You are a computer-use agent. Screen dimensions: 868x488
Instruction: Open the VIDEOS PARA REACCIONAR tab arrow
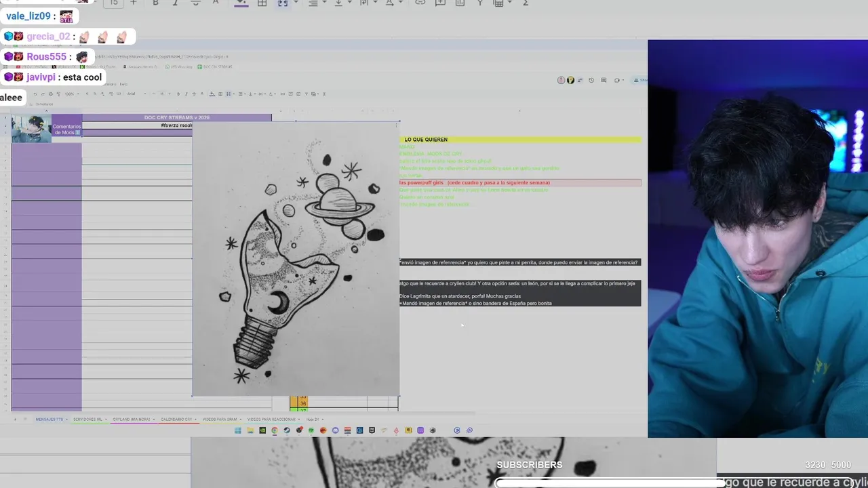click(299, 420)
